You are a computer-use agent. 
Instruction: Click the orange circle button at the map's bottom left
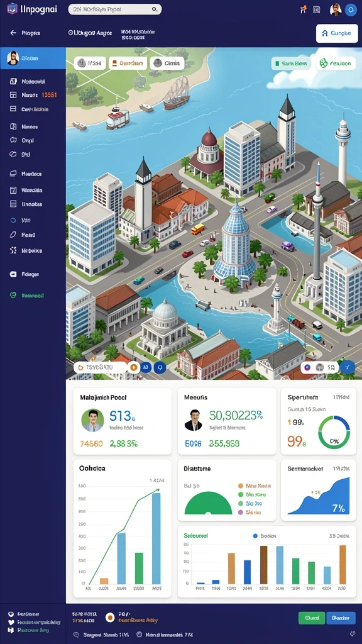pos(133,367)
